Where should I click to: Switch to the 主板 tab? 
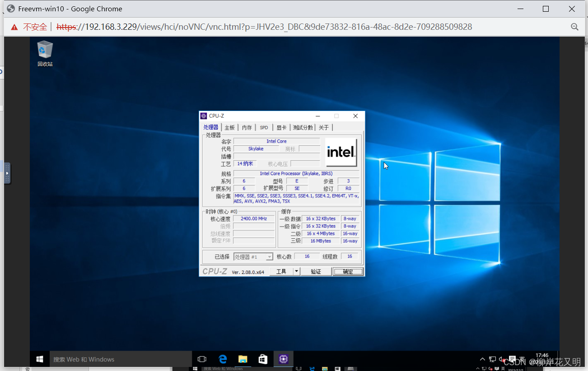230,127
